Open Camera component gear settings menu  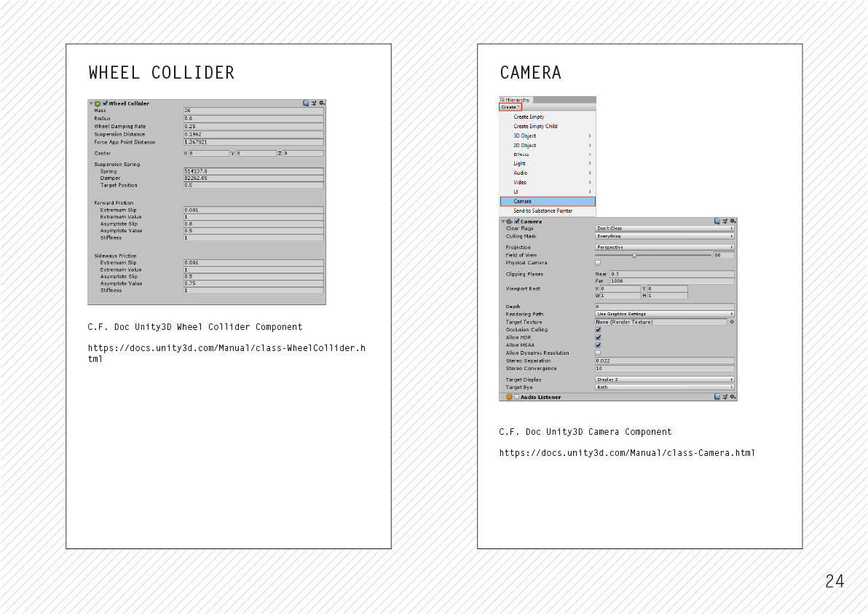pos(733,221)
